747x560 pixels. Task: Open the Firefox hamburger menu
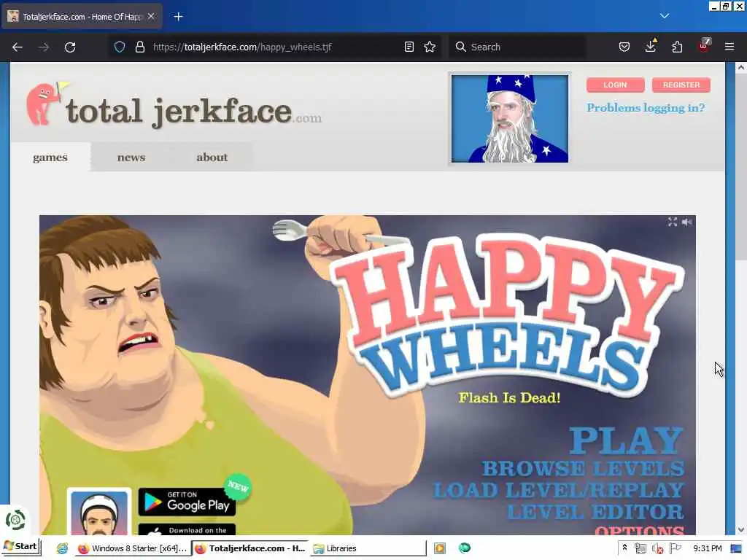729,47
